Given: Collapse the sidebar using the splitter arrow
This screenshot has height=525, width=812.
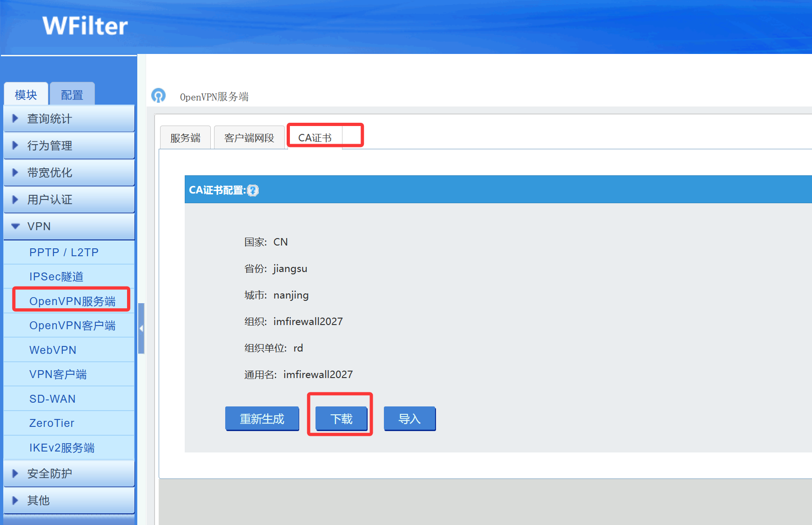Looking at the screenshot, I should point(141,328).
